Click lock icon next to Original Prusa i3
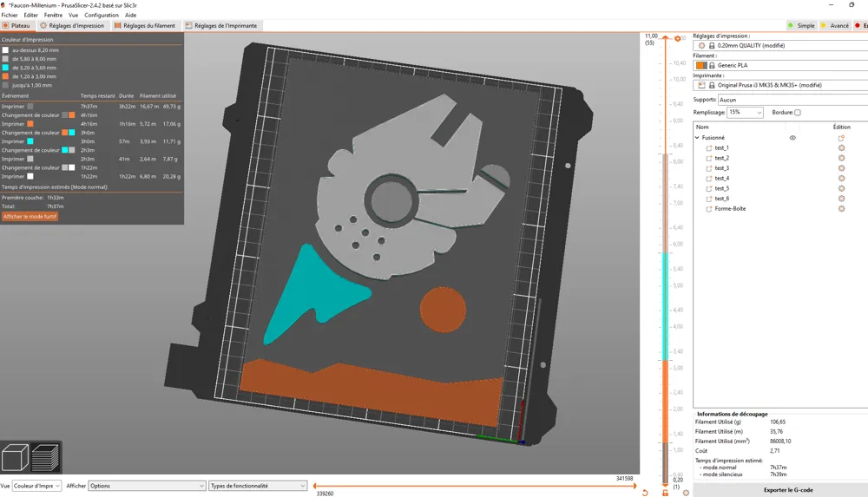This screenshot has height=497, width=868. 712,85
